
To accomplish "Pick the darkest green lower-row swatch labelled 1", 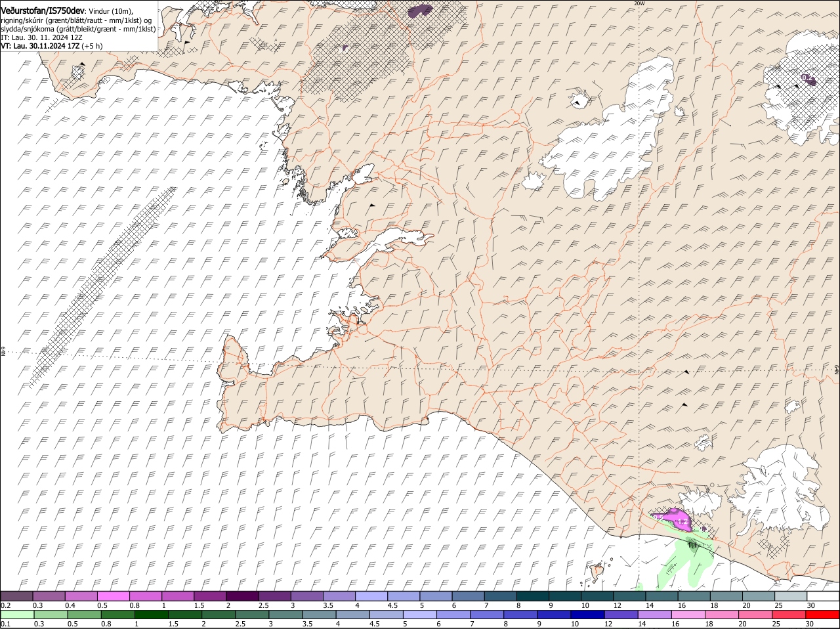I will (x=150, y=615).
